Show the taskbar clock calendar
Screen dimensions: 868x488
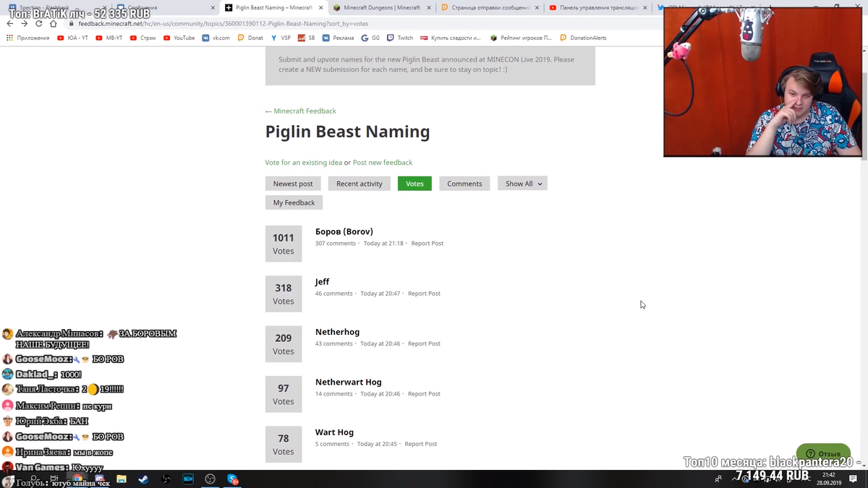[829, 479]
